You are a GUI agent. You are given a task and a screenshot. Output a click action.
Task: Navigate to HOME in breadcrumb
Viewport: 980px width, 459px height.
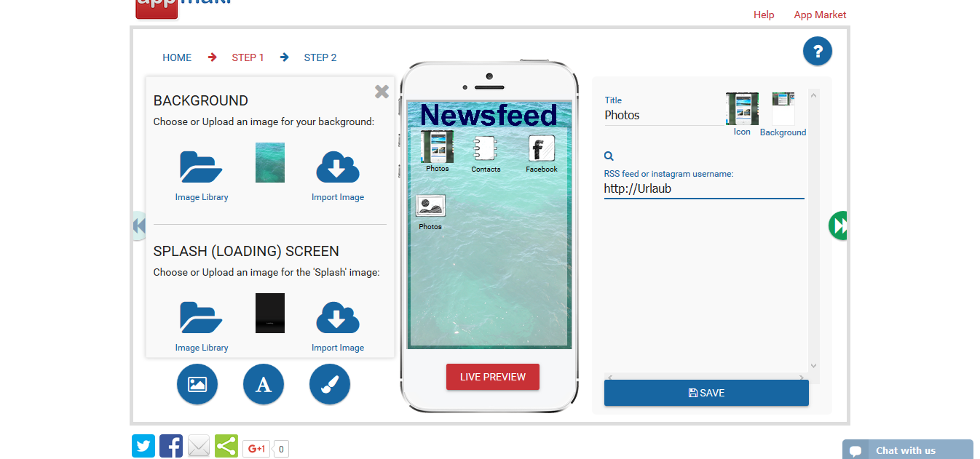[x=177, y=57]
